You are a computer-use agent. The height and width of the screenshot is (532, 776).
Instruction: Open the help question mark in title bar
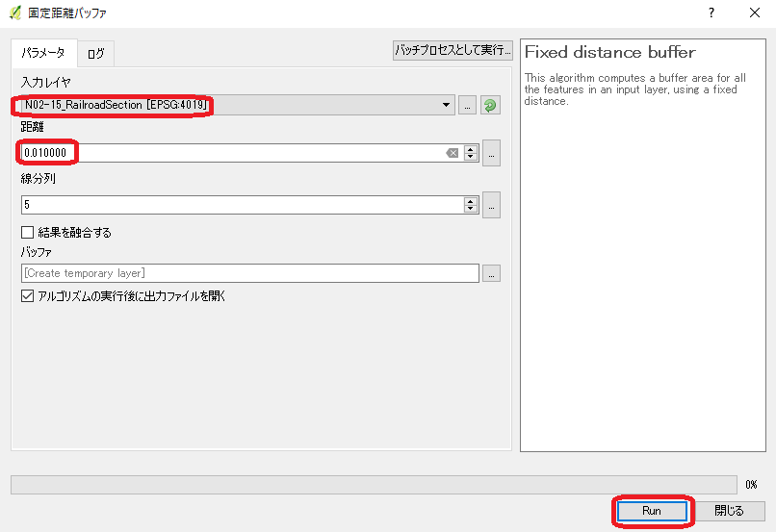pos(711,13)
